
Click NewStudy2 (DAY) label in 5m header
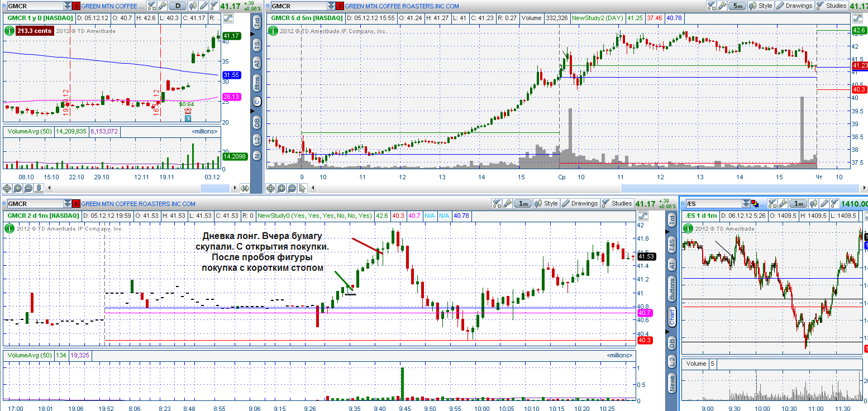pos(597,18)
